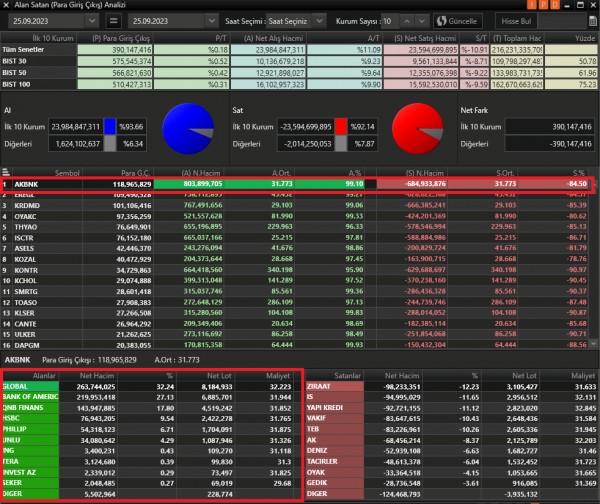Screen dimensions: 600x504
Task: Click the blue swatch next to Al İlk 10 Kurum
Action: (x=110, y=127)
